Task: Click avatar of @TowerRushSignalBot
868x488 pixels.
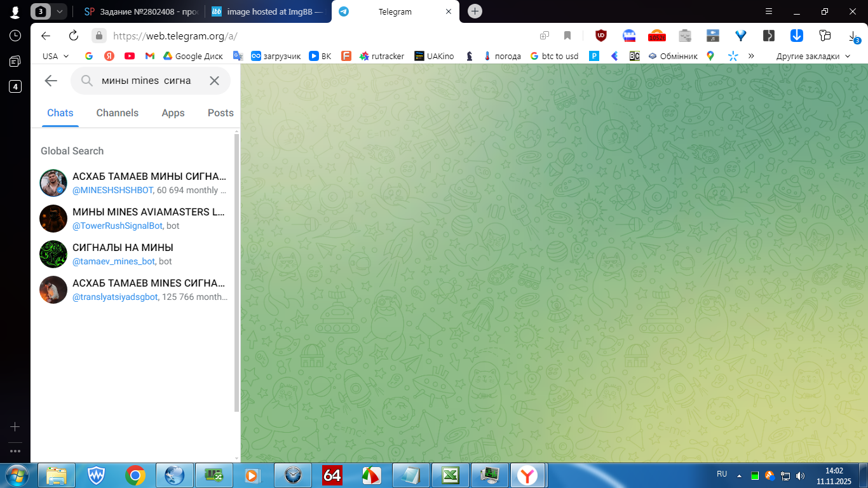Action: pos(53,219)
